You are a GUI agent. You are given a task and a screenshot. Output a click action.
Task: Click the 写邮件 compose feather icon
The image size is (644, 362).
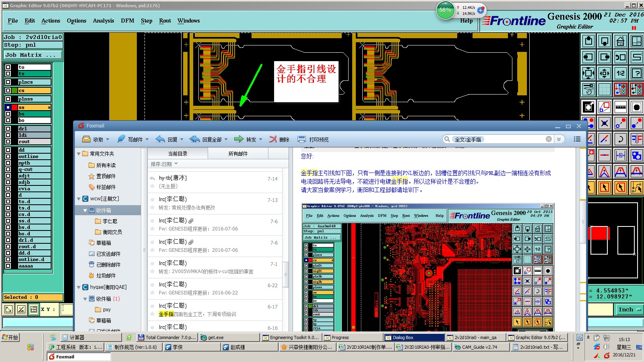point(121,139)
